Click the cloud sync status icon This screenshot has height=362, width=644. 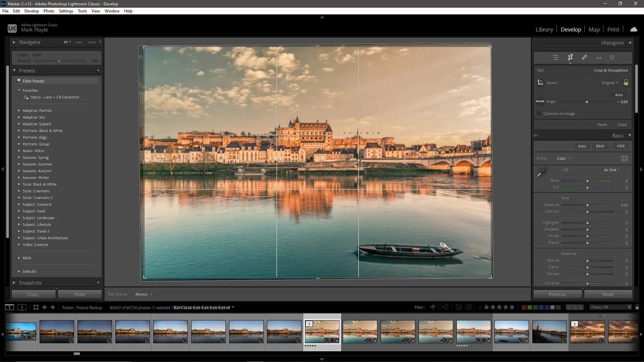(x=634, y=29)
